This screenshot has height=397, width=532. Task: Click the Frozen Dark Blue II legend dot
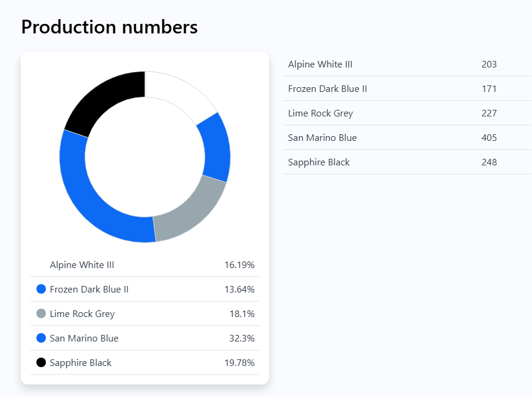coord(41,289)
